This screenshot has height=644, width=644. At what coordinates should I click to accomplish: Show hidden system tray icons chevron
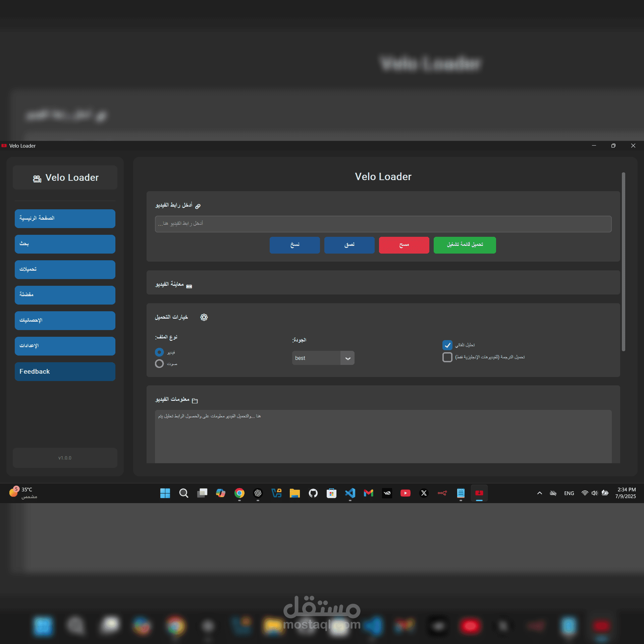click(x=539, y=493)
